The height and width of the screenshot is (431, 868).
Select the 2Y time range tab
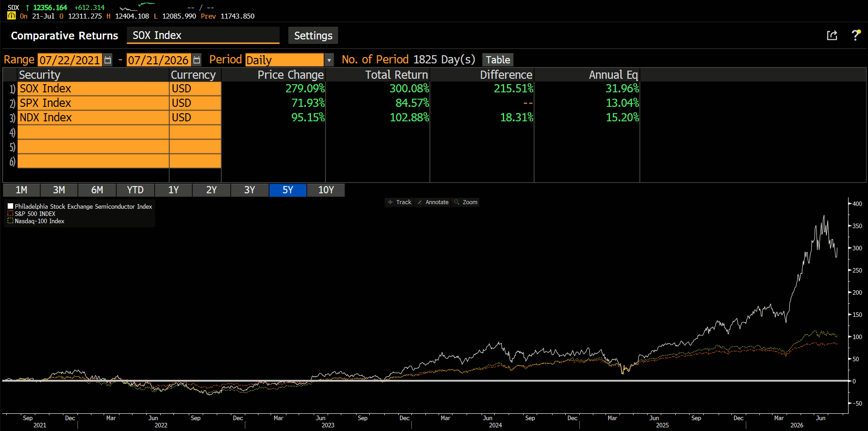pos(211,190)
